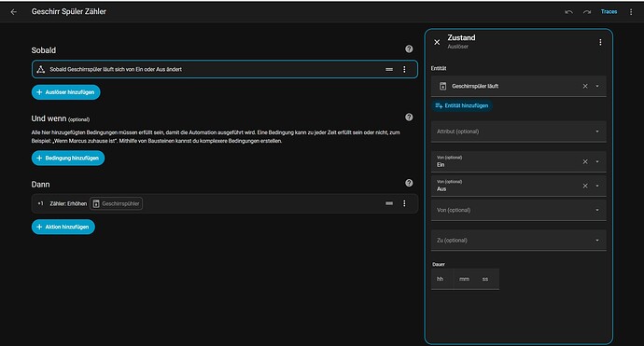Click the Geschirr Spüler Zähler title
The image size is (644, 346).
(68, 11)
